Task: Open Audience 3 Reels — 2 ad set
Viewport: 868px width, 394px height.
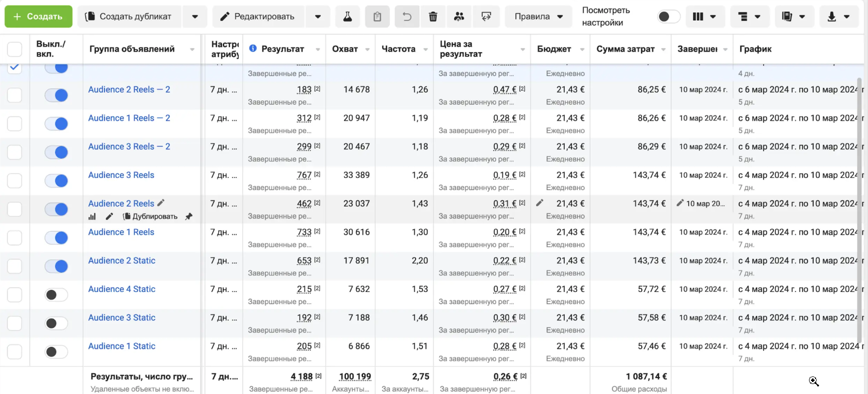Action: pos(129,146)
